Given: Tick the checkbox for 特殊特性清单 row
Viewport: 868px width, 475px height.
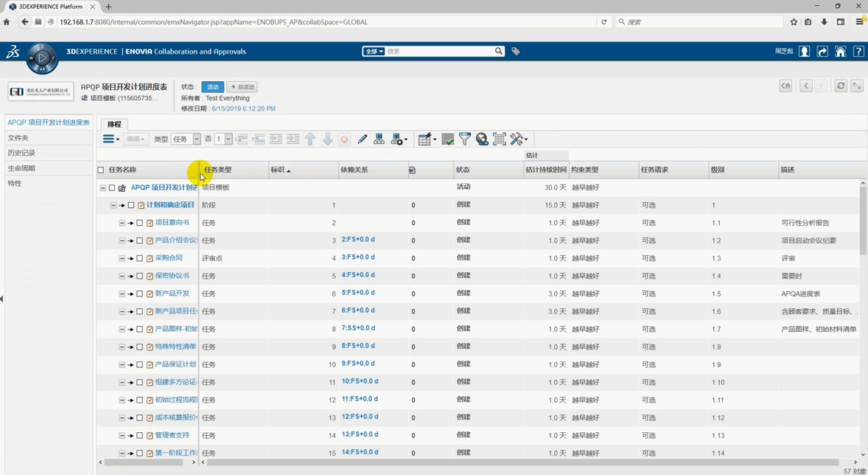Looking at the screenshot, I should pos(140,347).
